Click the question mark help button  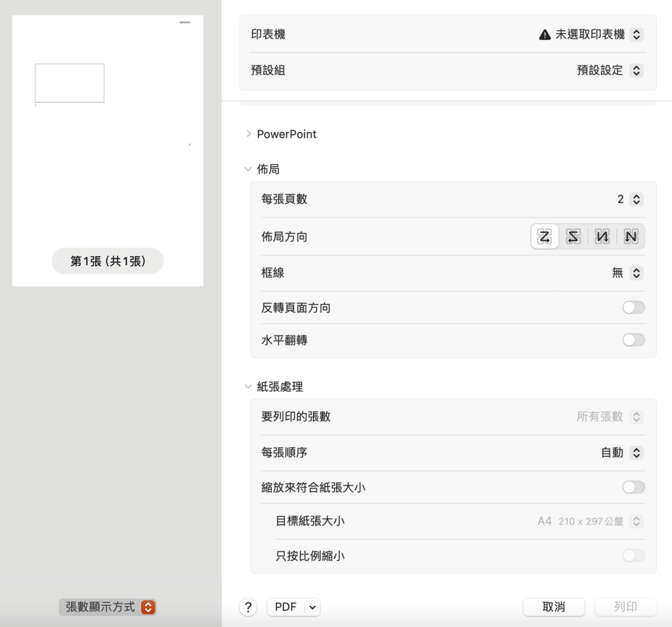click(248, 607)
